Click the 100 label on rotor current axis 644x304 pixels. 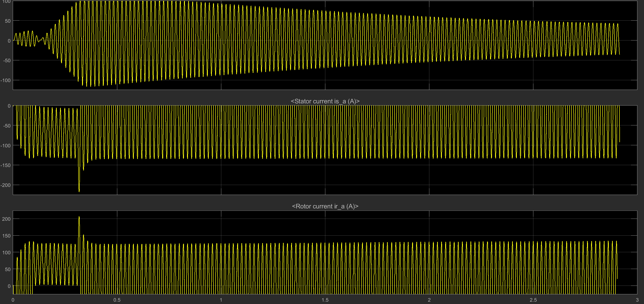6,252
